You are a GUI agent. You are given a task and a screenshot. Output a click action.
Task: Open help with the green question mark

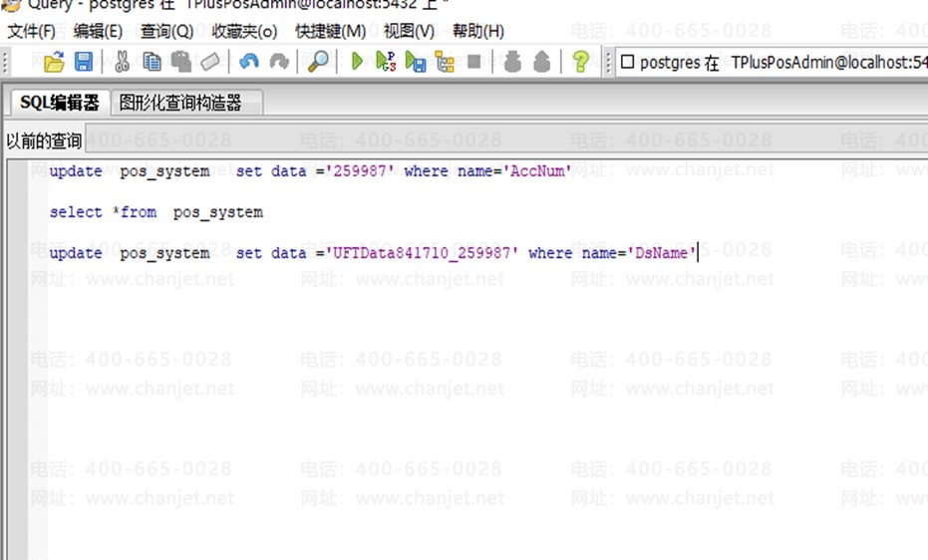580,62
